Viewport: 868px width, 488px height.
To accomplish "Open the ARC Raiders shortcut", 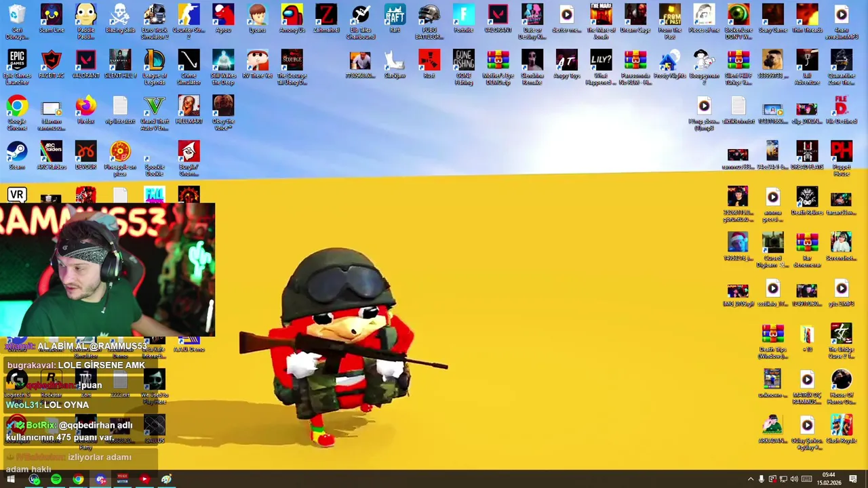I will coord(52,155).
